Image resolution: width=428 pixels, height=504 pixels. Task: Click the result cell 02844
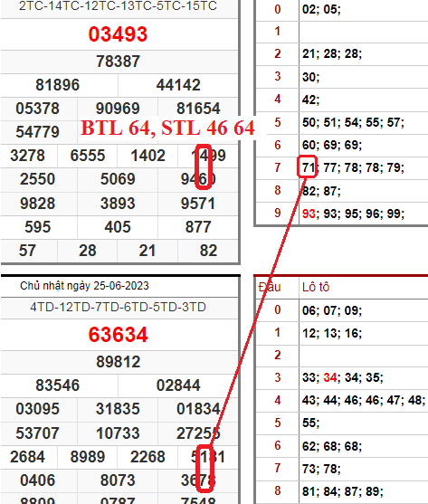pyautogui.click(x=178, y=385)
